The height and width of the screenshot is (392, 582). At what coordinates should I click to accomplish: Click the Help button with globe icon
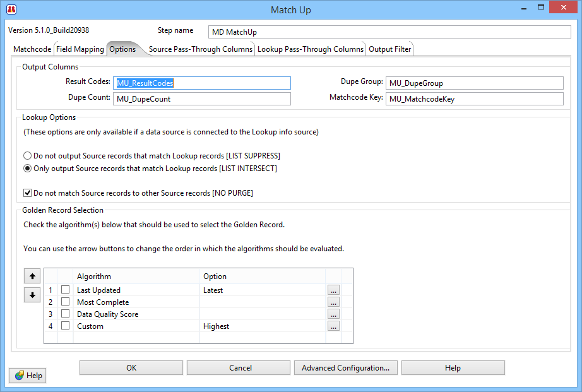28,376
